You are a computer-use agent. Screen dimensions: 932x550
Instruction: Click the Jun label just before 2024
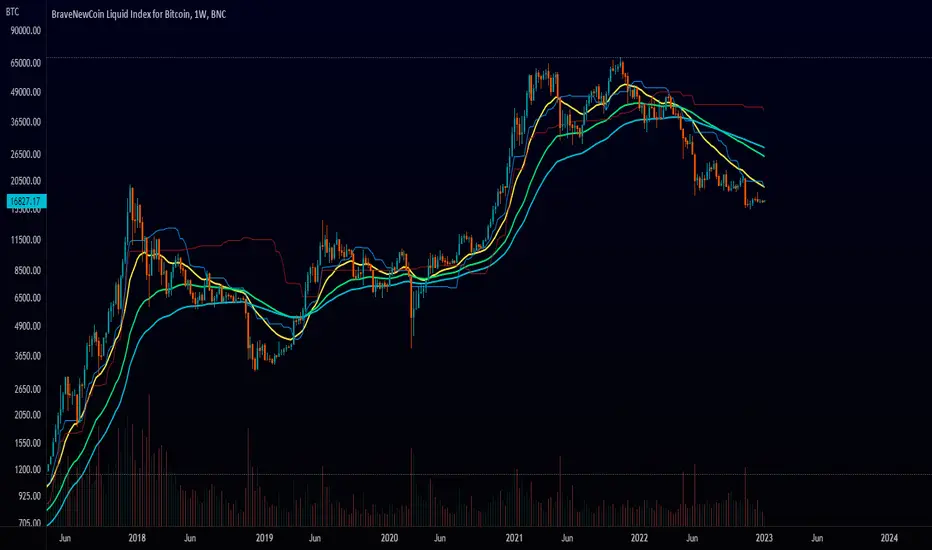click(x=817, y=538)
